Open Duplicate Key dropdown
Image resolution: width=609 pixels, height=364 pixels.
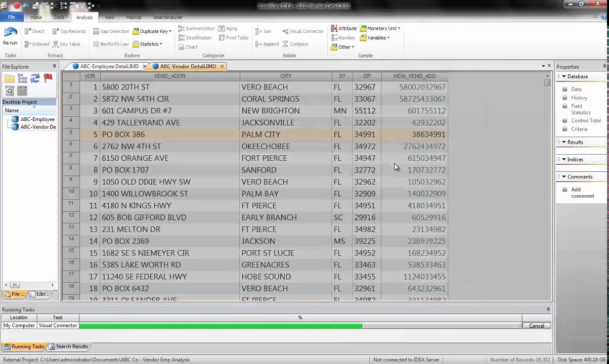tap(152, 31)
